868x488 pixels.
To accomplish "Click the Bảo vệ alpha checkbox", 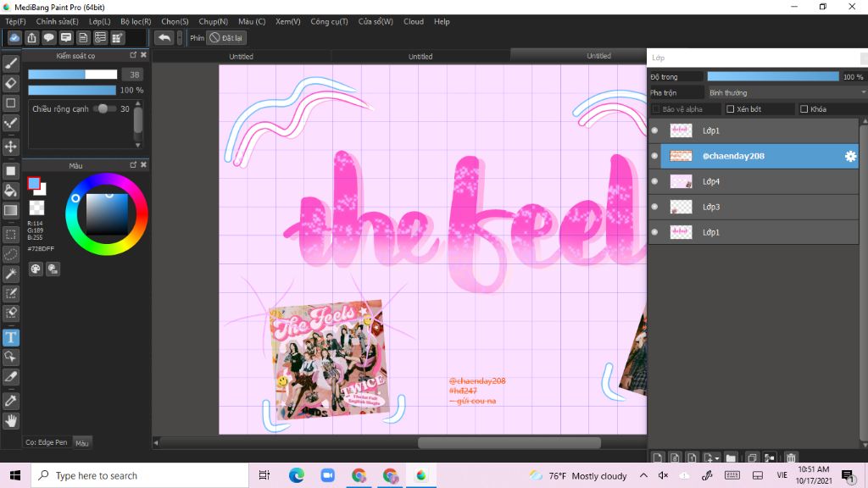I will (656, 109).
